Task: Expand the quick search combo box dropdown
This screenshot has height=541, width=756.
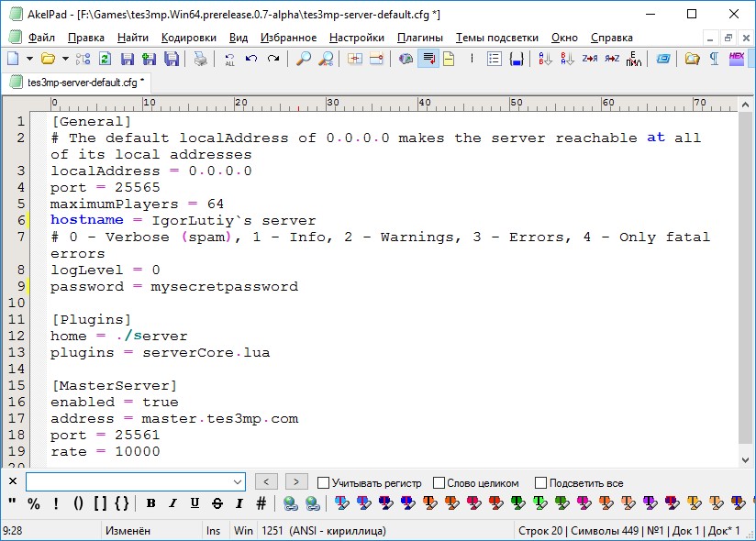Action: [x=238, y=481]
